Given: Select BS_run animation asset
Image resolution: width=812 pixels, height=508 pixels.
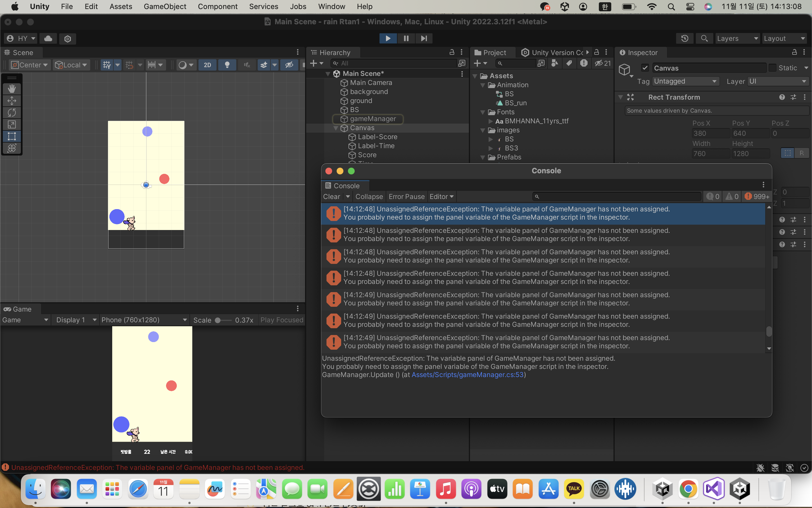Looking at the screenshot, I should (x=515, y=103).
